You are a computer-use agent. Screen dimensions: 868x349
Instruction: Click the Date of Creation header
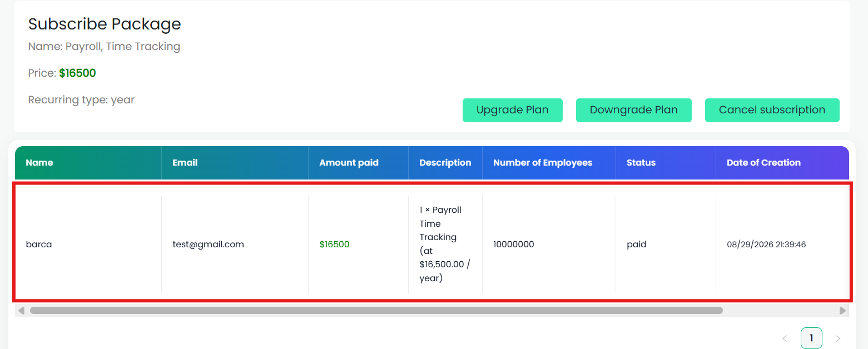click(782, 163)
